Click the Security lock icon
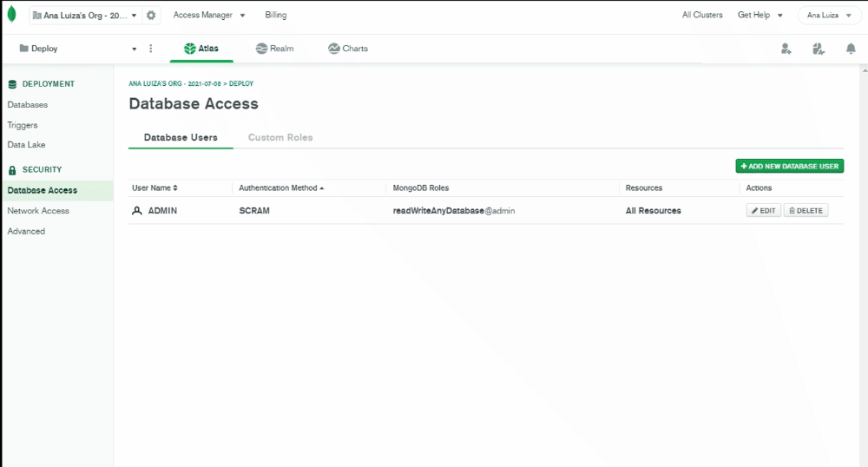 pyautogui.click(x=12, y=170)
